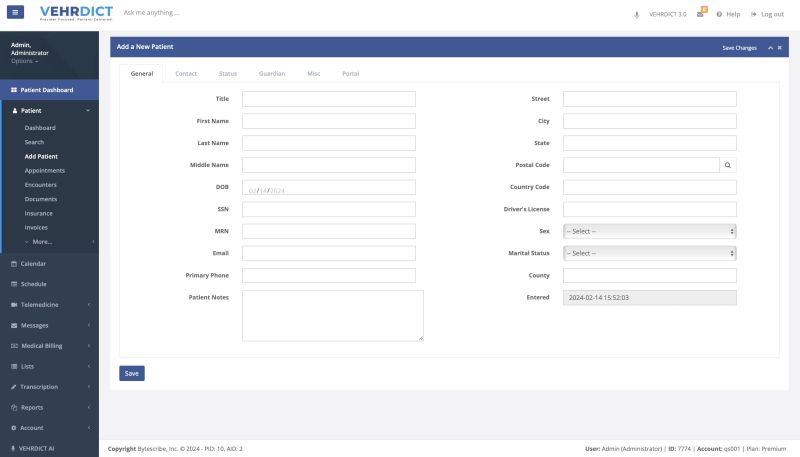Image resolution: width=800 pixels, height=457 pixels.
Task: Click the Help question mark icon
Action: pos(719,14)
